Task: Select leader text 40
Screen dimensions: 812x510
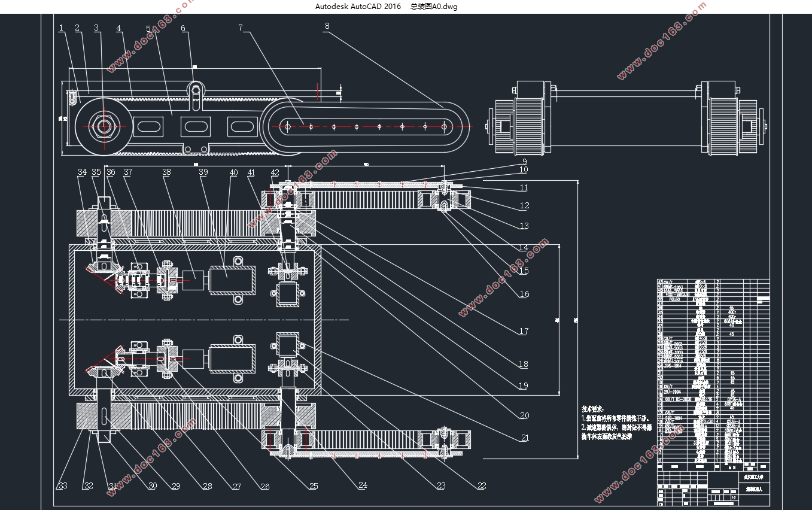Action: [x=234, y=172]
